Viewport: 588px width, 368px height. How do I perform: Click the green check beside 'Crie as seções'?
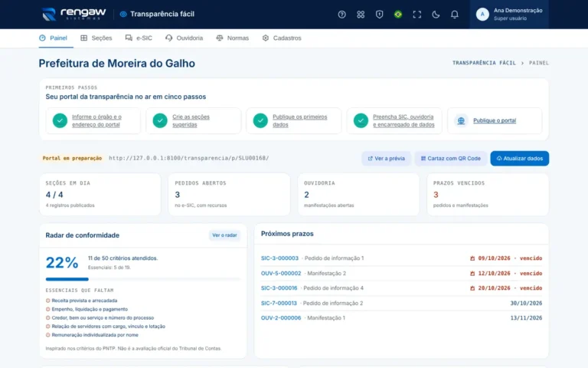(160, 120)
